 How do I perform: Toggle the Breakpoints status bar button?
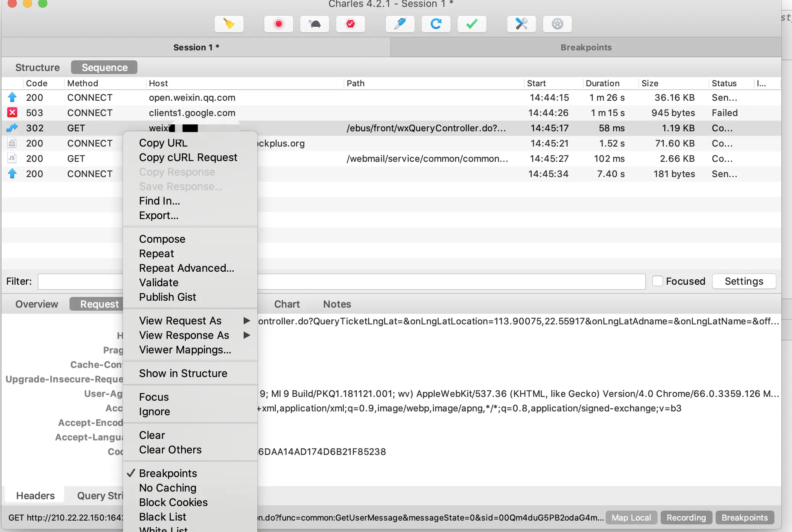pos(744,517)
